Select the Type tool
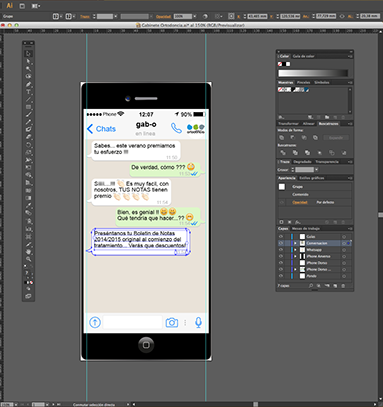383x407 pixels. click(x=28, y=92)
